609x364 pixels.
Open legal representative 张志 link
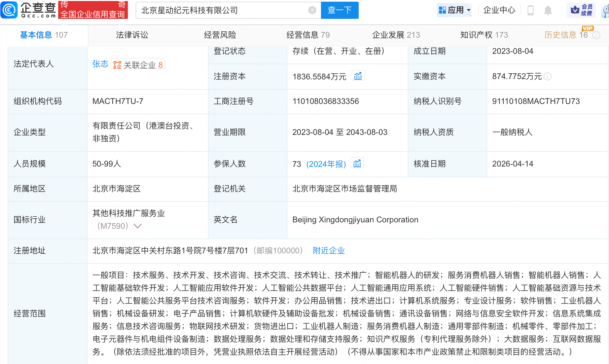(100, 64)
